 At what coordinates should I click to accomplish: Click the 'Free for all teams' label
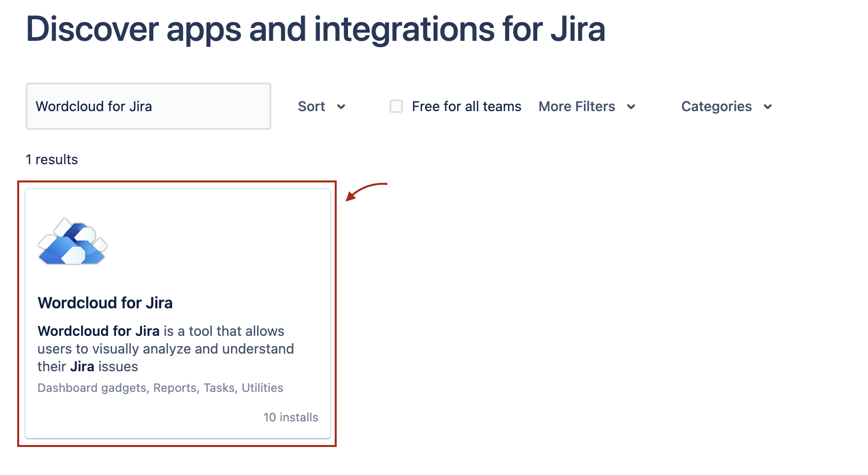click(466, 106)
